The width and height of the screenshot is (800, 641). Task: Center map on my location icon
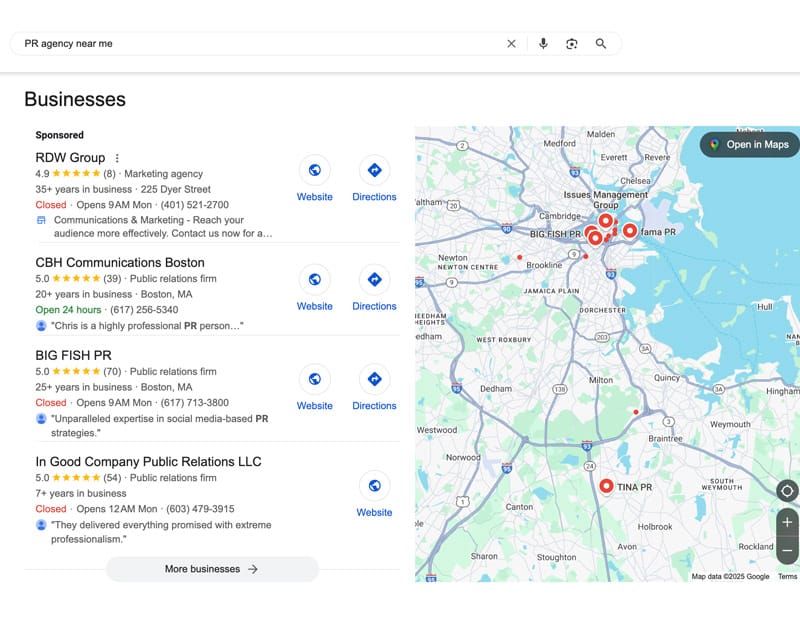tap(787, 491)
